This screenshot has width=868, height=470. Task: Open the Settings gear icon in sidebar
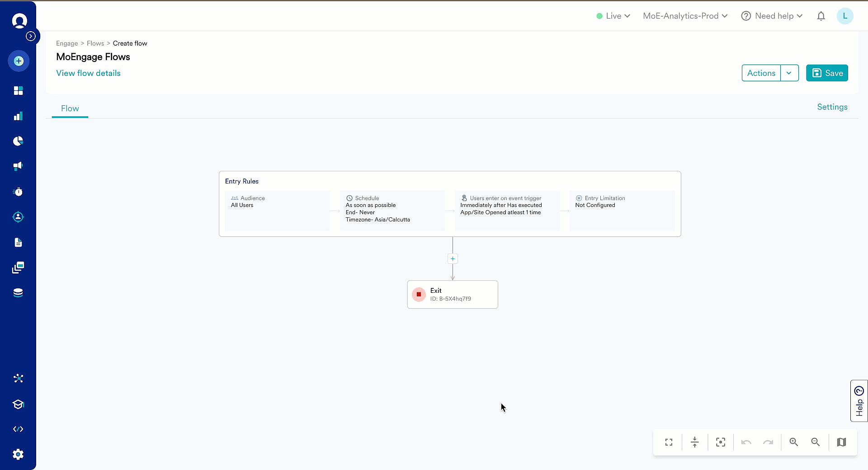pyautogui.click(x=19, y=455)
